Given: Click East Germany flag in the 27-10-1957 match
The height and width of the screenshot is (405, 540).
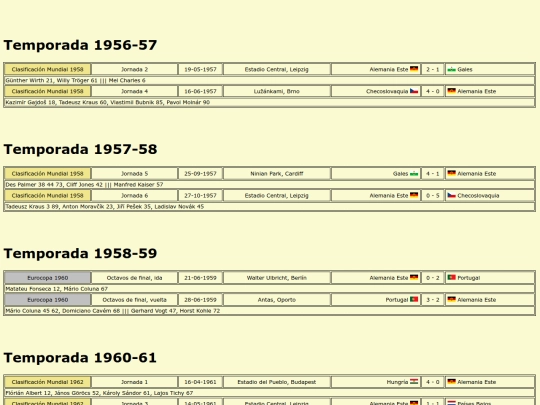Looking at the screenshot, I should point(414,195).
